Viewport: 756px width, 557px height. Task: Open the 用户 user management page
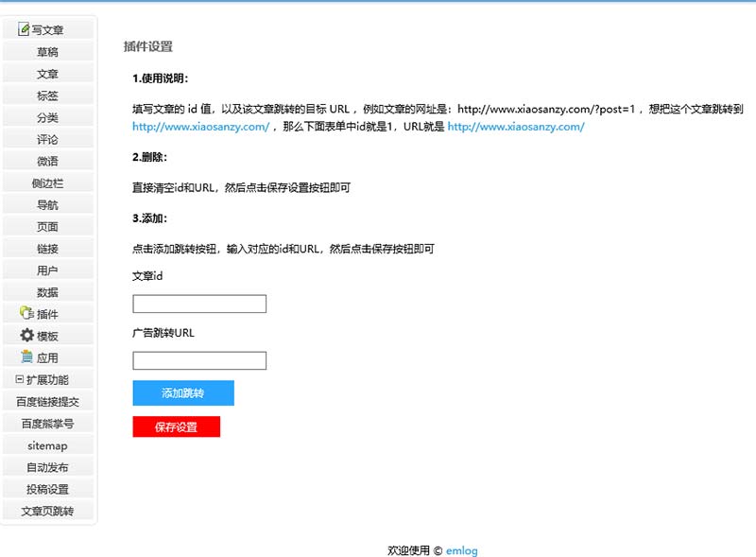point(47,269)
